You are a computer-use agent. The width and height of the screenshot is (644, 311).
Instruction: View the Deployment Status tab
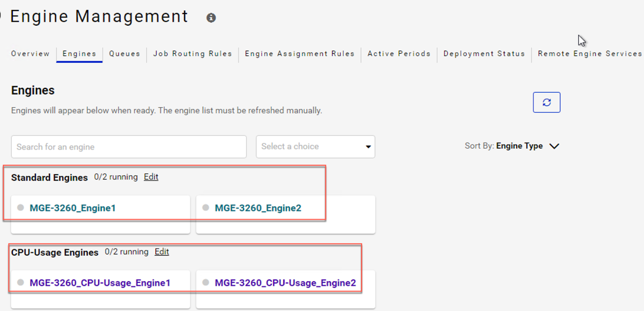pos(484,54)
